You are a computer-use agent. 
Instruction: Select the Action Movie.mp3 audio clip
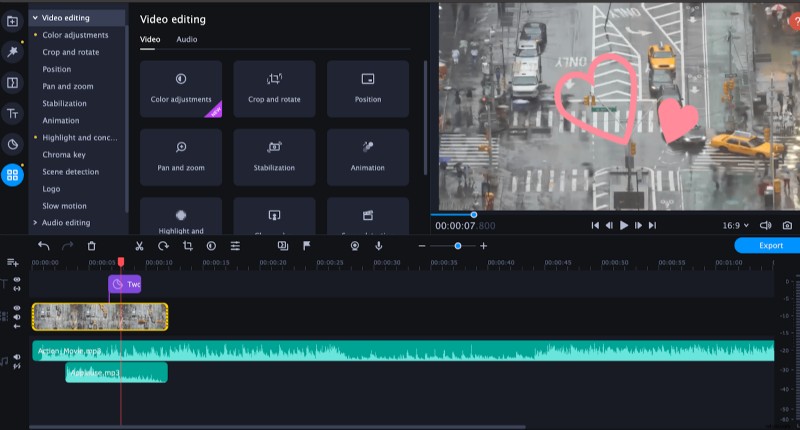click(403, 351)
